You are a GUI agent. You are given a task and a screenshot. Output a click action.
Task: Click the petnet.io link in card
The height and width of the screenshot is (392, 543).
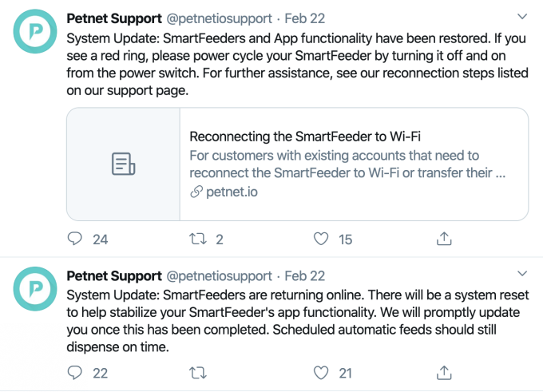point(232,192)
